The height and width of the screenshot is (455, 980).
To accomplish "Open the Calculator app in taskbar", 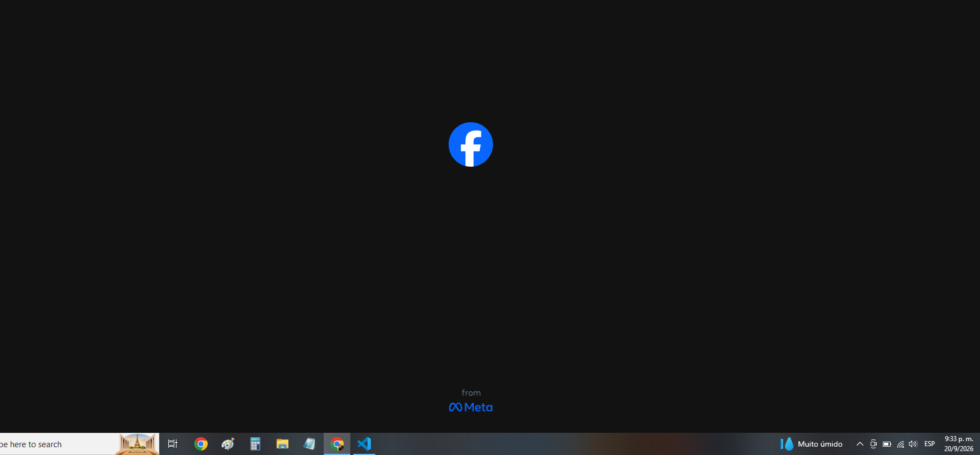I will [255, 444].
